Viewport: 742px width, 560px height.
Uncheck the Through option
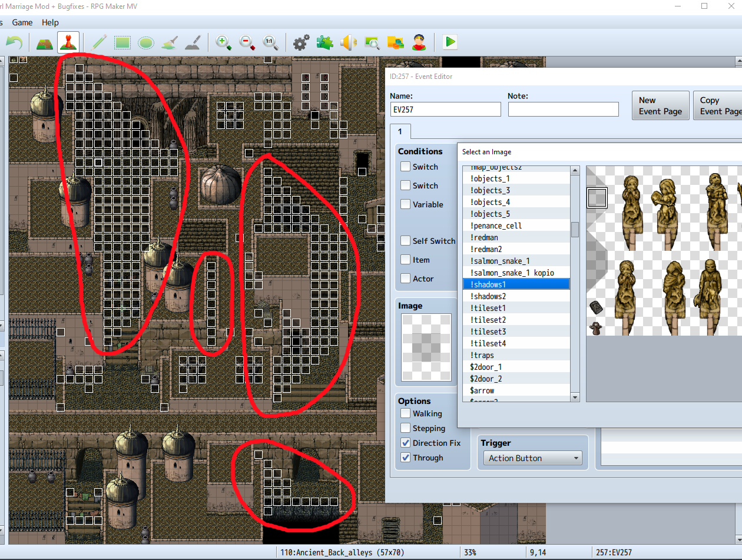coord(406,458)
